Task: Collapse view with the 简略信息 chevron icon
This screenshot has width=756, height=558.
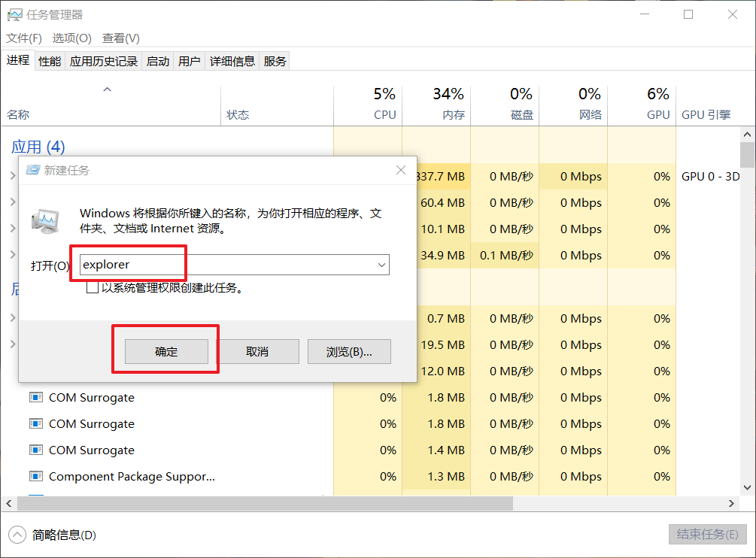Action: (x=17, y=535)
